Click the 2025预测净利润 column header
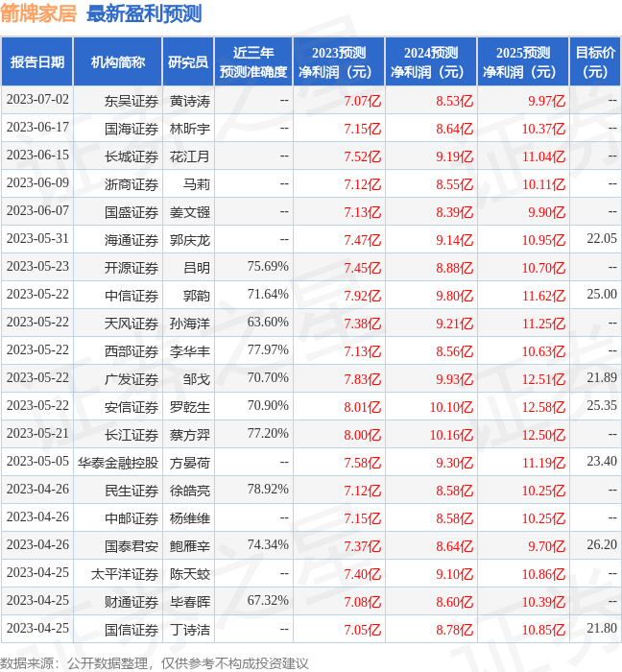Screen dimensions: 622x672 click(523, 62)
